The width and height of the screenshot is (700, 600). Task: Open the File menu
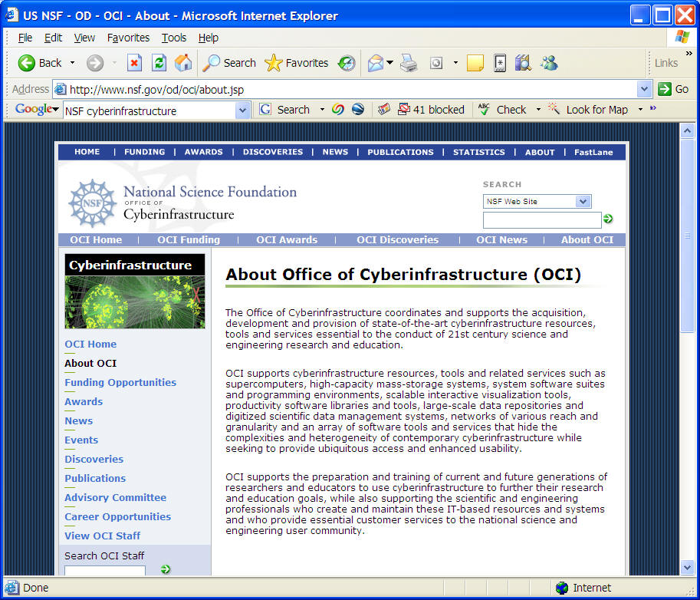25,38
